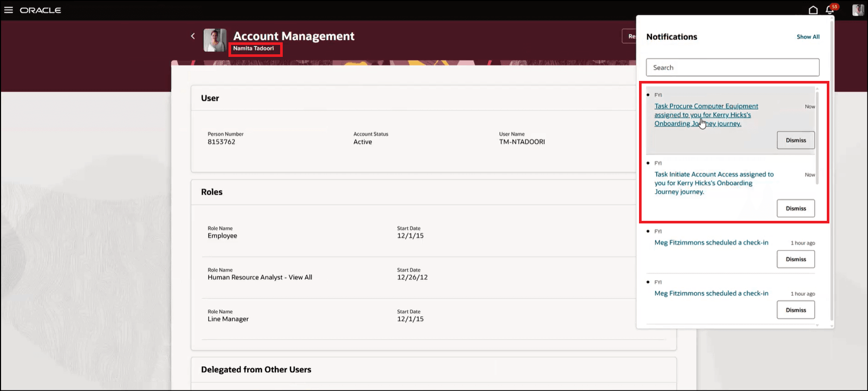The width and height of the screenshot is (868, 391).
Task: Click Human Resource Analyst - View All role
Action: 260,278
